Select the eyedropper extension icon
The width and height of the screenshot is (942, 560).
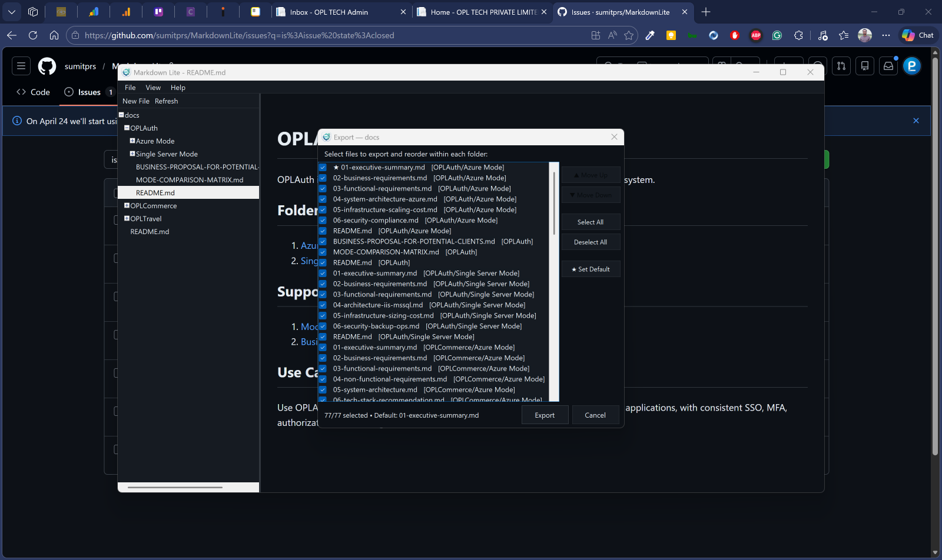(x=650, y=35)
